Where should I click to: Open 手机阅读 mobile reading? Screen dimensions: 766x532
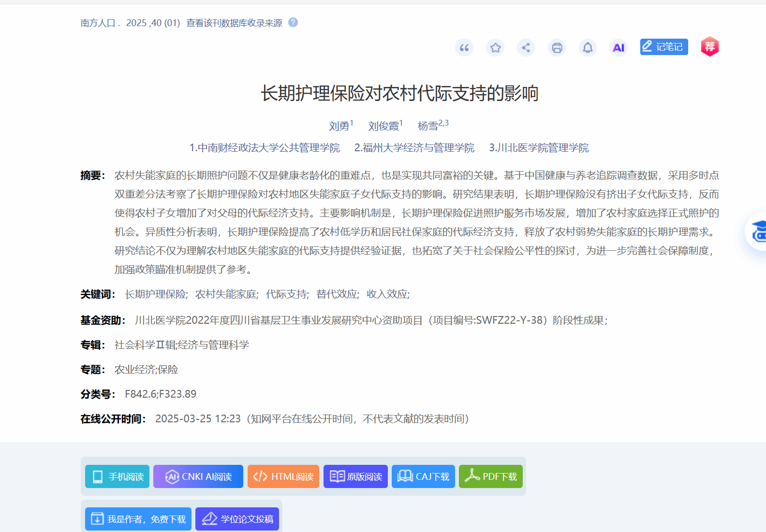pos(118,476)
